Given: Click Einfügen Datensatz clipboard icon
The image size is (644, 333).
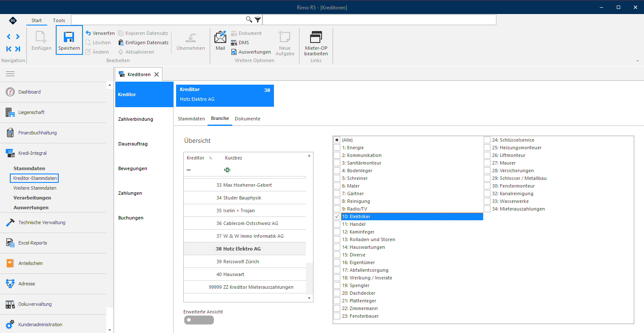Looking at the screenshot, I should point(121,43).
